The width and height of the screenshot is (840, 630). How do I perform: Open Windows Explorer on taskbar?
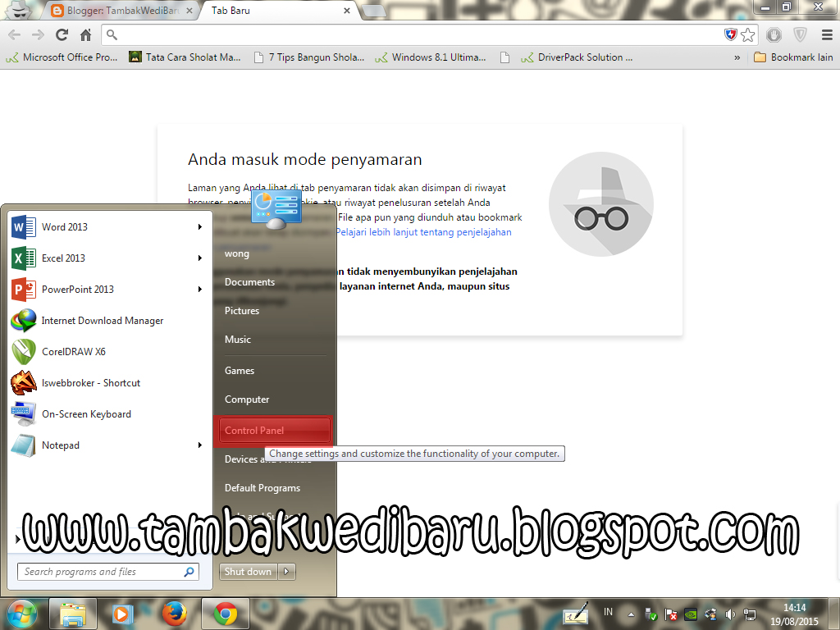[73, 614]
